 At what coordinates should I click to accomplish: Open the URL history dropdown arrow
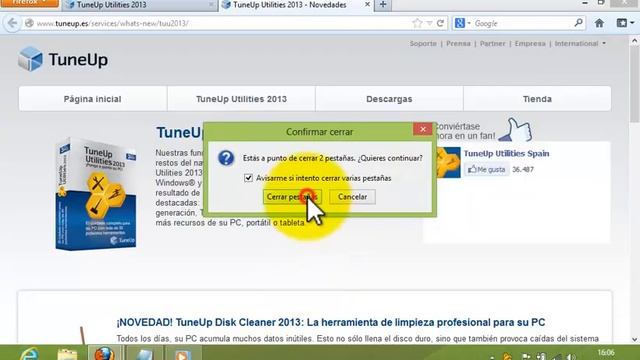429,23
